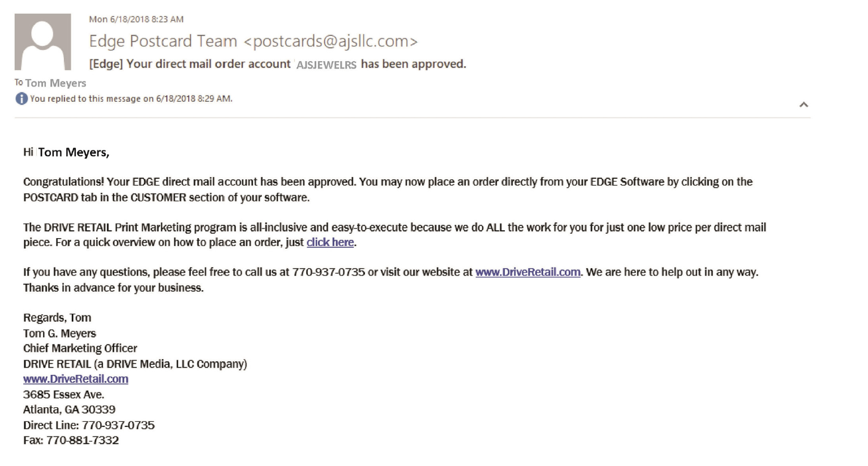Click the 'Congratulations!' opening paragraph

pyautogui.click(x=388, y=189)
